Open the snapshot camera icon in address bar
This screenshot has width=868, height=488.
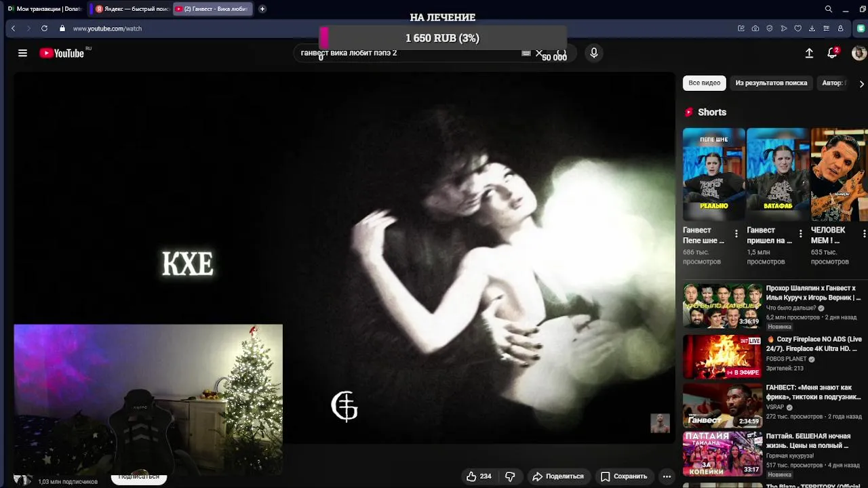[755, 28]
